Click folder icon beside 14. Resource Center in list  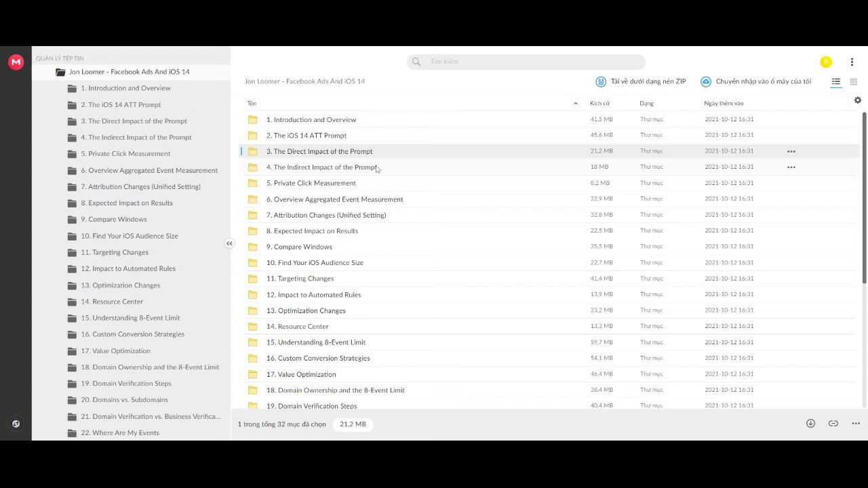[253, 326]
